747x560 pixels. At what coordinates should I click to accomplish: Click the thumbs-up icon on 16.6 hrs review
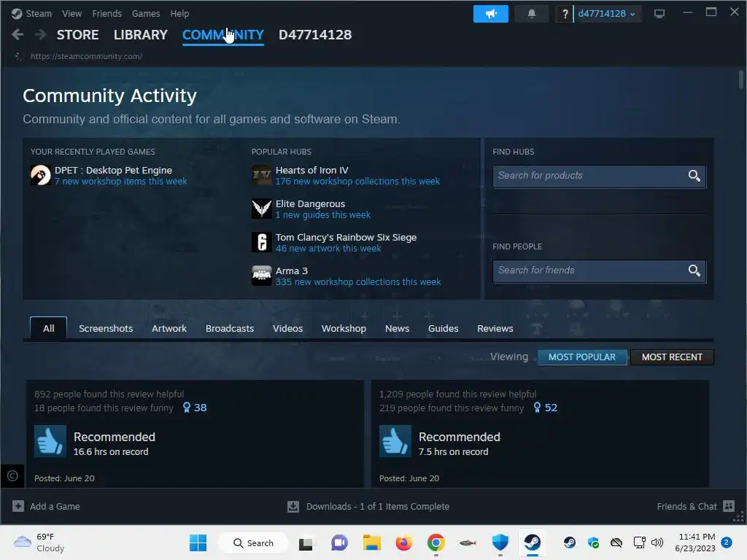click(x=50, y=441)
